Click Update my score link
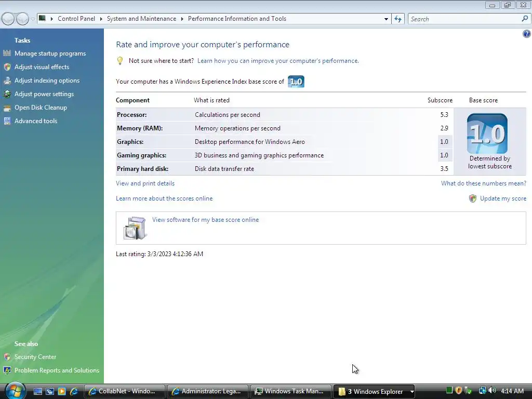 pyautogui.click(x=503, y=198)
